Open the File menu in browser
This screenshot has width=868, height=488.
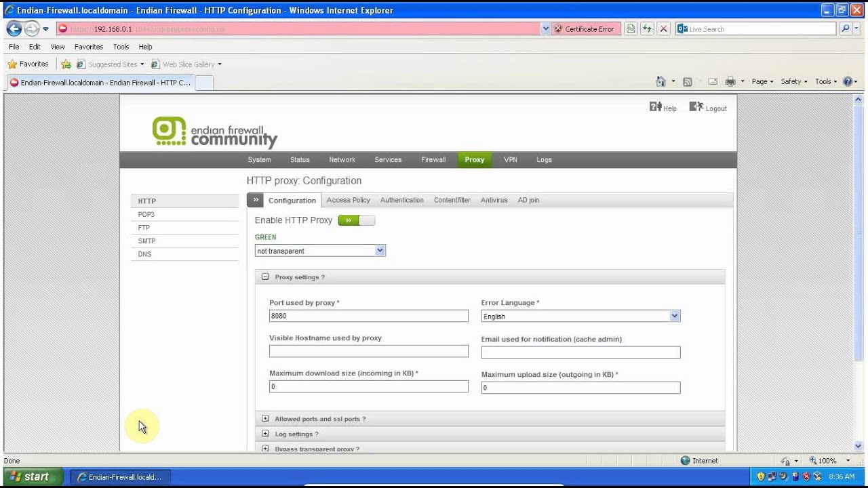[x=14, y=47]
